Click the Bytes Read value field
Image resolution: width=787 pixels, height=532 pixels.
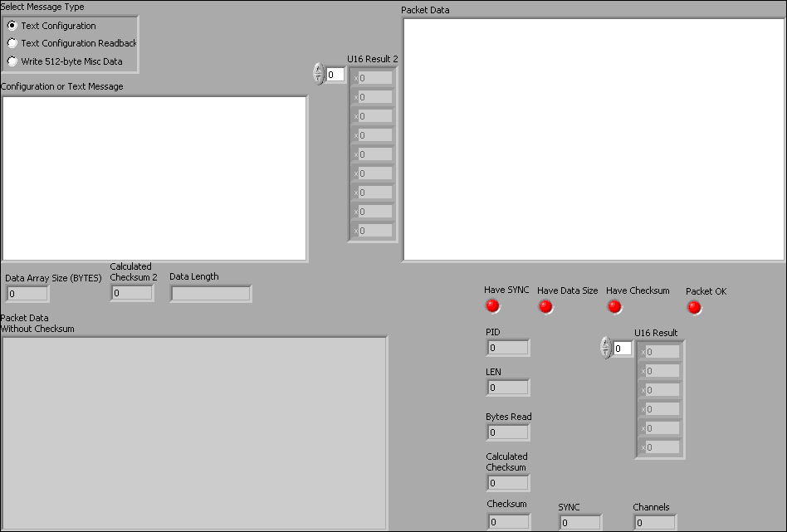pyautogui.click(x=507, y=432)
